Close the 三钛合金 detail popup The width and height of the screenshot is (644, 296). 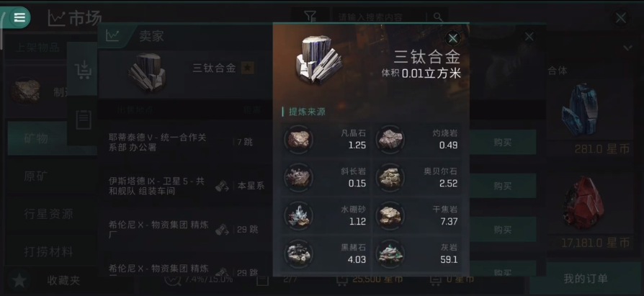point(452,39)
